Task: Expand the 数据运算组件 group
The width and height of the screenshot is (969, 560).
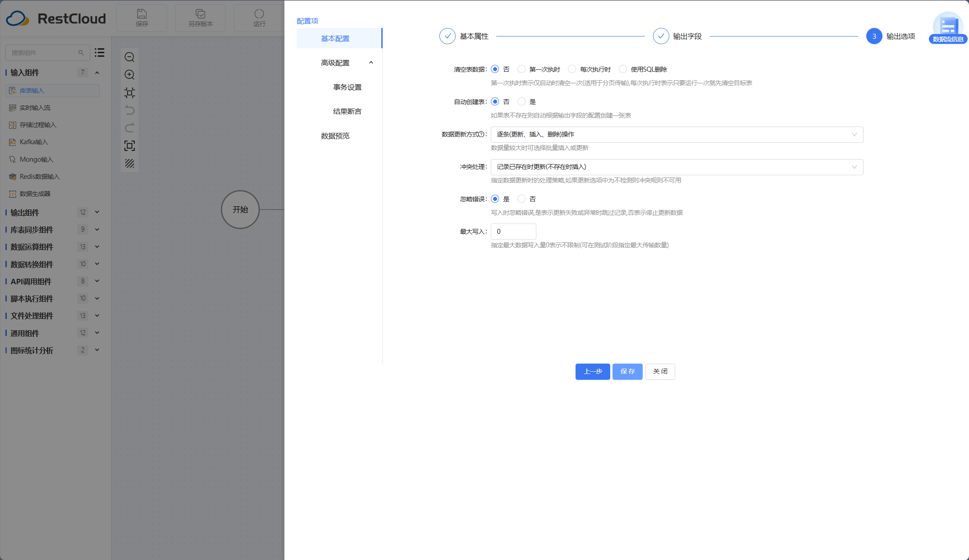Action: (97, 247)
